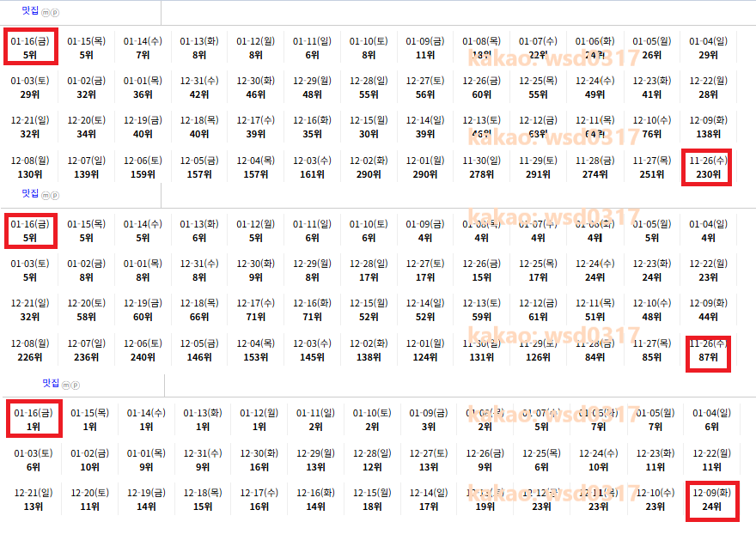756x534 pixels.
Task: Click the 'p' icon beside the second 맛집 link
Action: pos(55,196)
